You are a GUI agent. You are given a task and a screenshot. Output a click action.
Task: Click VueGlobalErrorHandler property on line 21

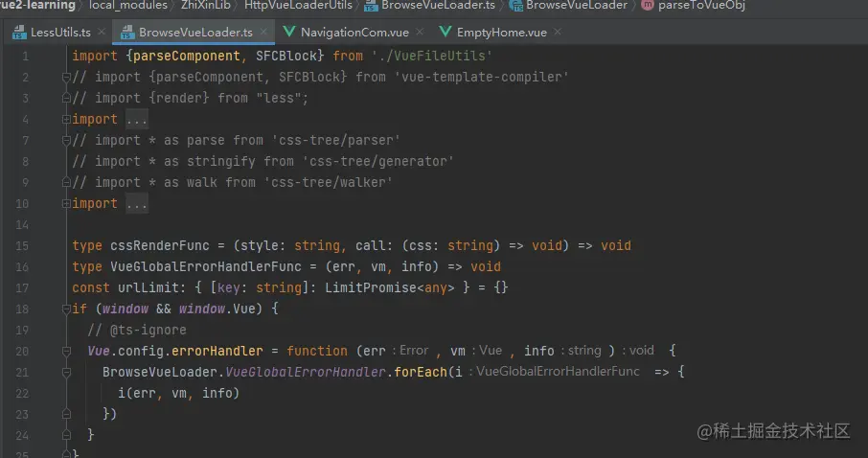(x=305, y=372)
